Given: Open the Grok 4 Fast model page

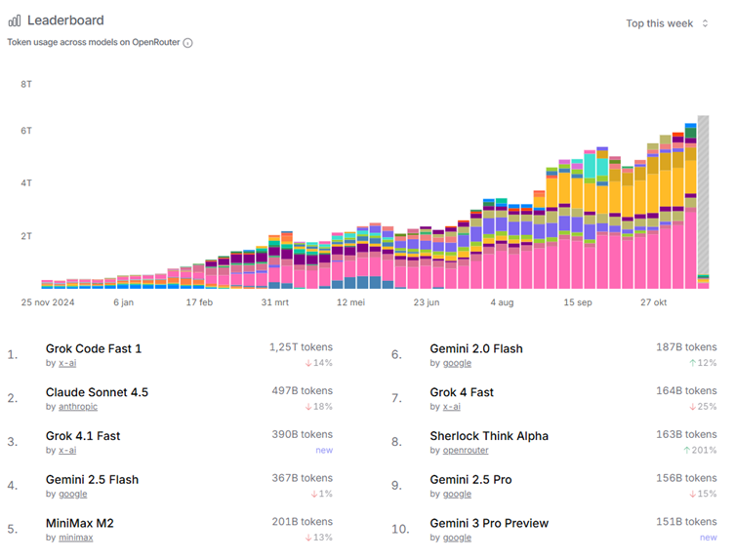Looking at the screenshot, I should pyautogui.click(x=462, y=392).
